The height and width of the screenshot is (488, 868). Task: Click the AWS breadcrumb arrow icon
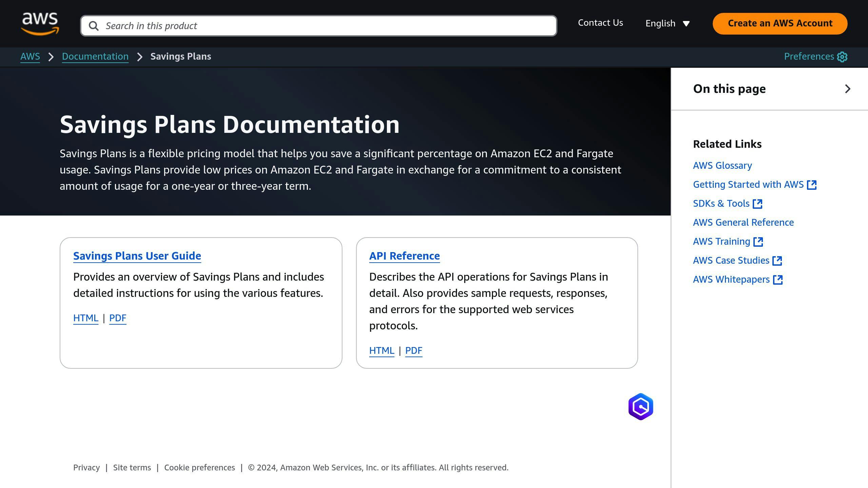pyautogui.click(x=51, y=57)
